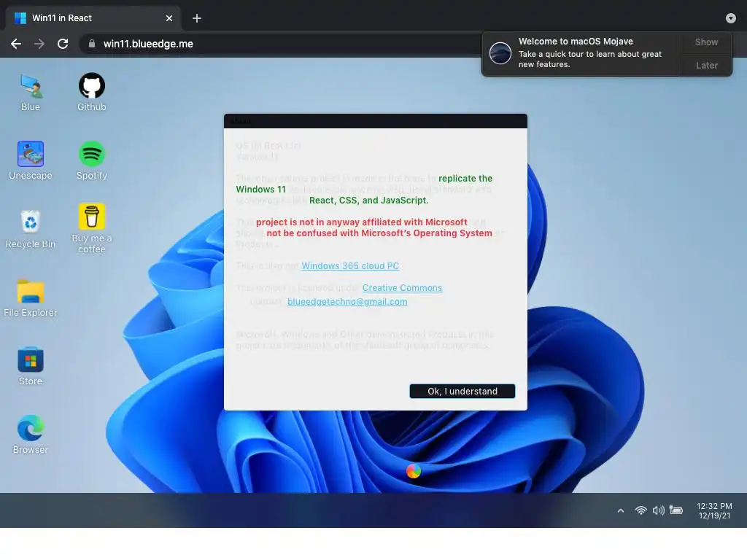Click the padlock site info icon
Screen dimensions: 747x560
pos(92,44)
